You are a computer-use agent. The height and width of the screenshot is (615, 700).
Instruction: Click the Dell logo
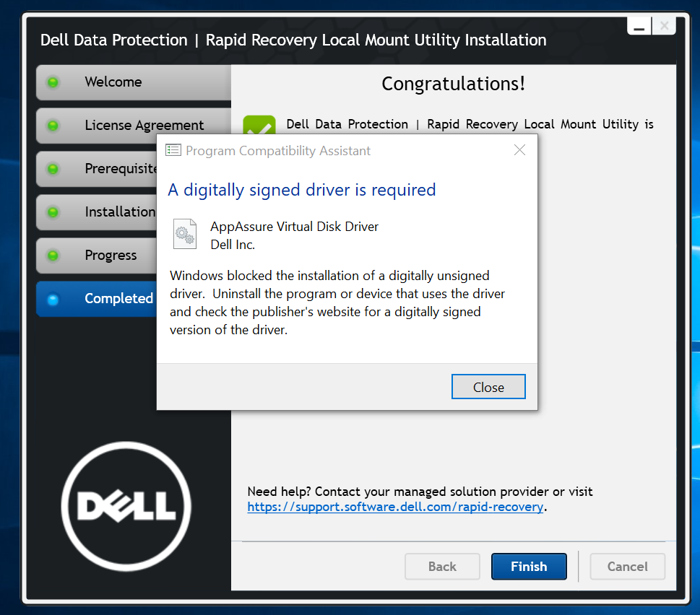tap(126, 506)
